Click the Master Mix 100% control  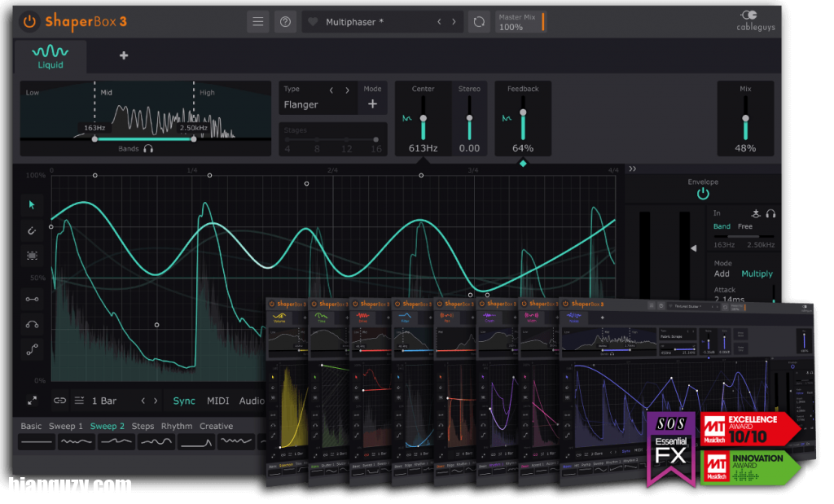[x=520, y=22]
